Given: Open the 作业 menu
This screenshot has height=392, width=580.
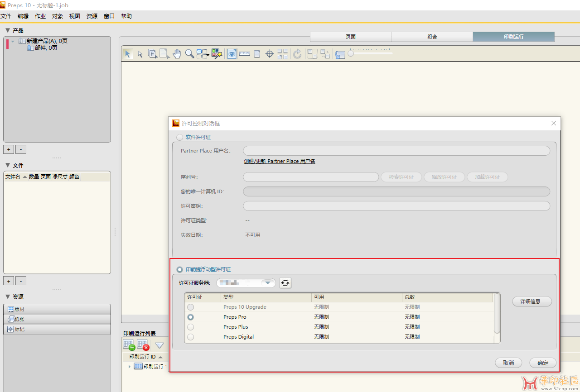Looking at the screenshot, I should tap(40, 16).
